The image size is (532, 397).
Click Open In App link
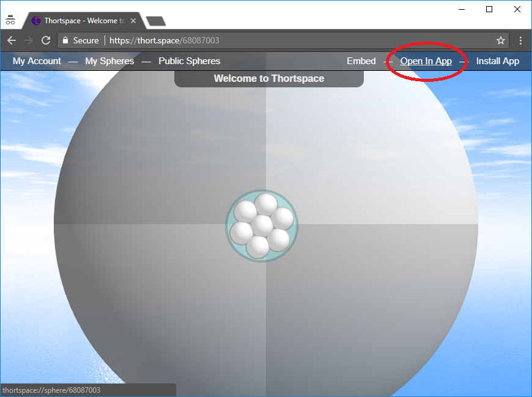pos(426,61)
